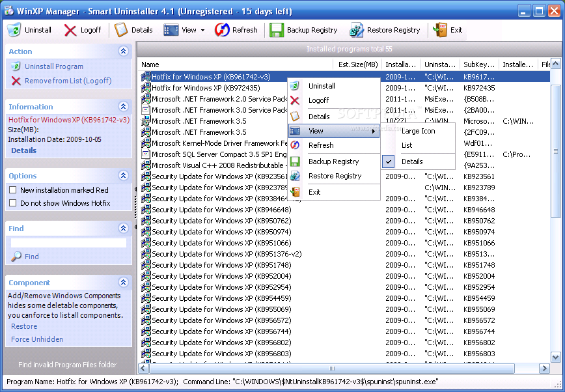Click the Uninstall Program link in Action panel
Screen dimensions: 565x392
(54, 66)
